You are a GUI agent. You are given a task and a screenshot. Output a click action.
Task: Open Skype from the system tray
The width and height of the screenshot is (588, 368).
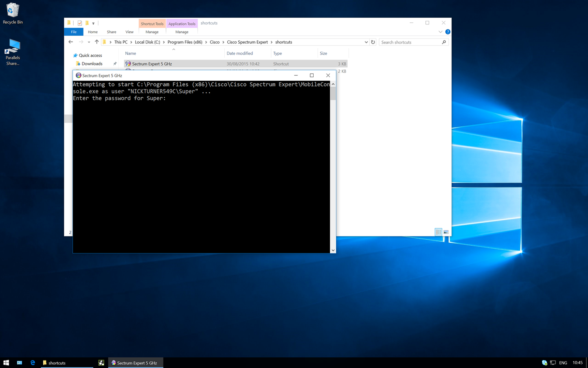(544, 363)
